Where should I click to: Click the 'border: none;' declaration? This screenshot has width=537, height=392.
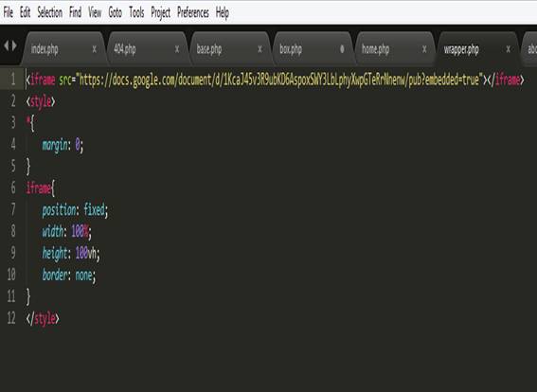pos(69,276)
